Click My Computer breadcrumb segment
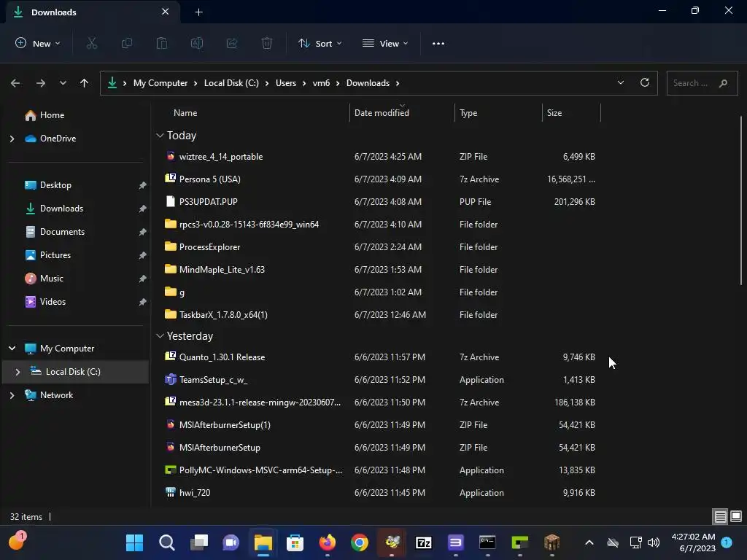 160,83
